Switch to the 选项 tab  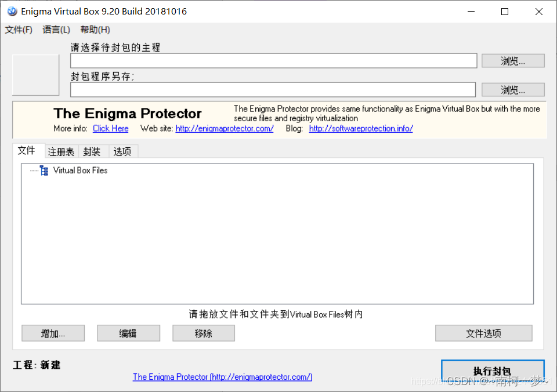coord(122,152)
